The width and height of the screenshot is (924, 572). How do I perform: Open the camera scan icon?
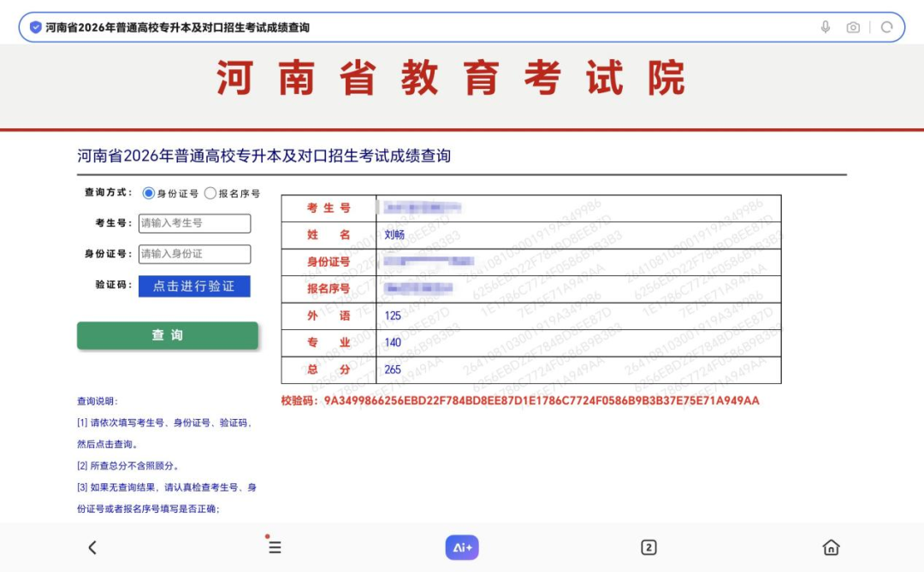853,27
